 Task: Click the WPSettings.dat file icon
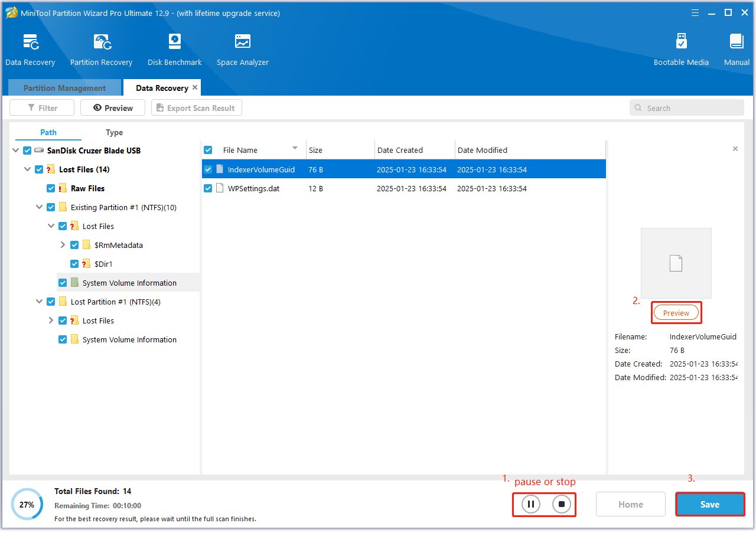point(220,188)
